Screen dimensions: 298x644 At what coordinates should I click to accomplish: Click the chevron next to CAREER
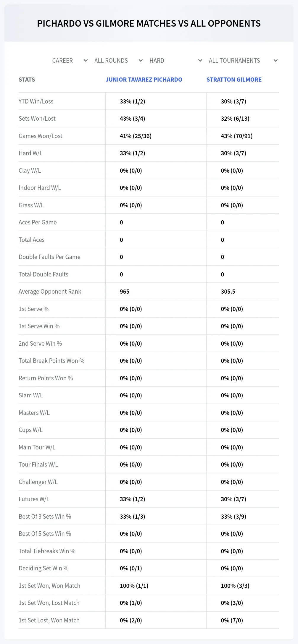click(86, 61)
